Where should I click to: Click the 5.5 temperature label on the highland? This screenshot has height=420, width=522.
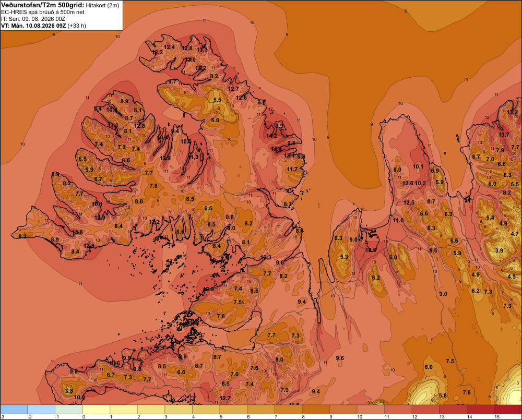pos(217,100)
